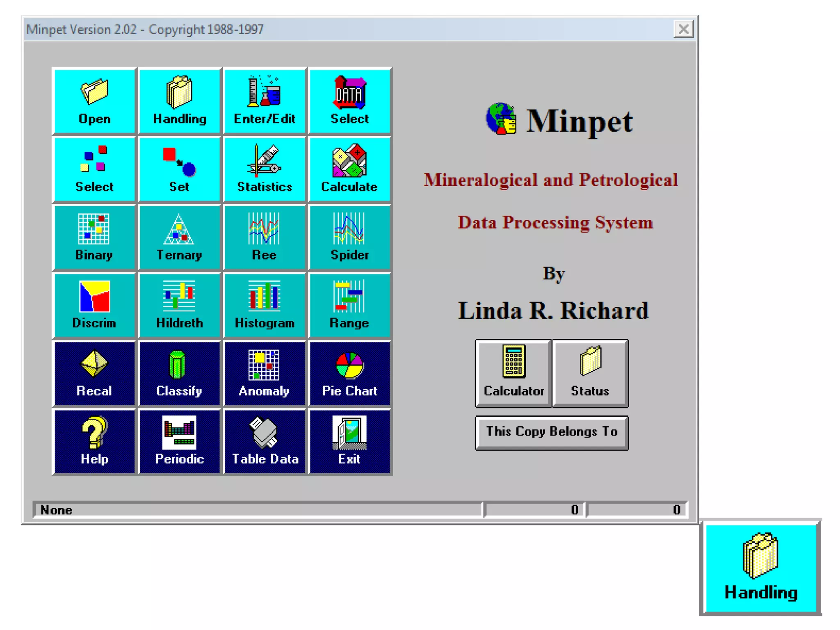This screenshot has width=840, height=630.
Task: Open the Ternary diagram tool
Action: pos(179,237)
